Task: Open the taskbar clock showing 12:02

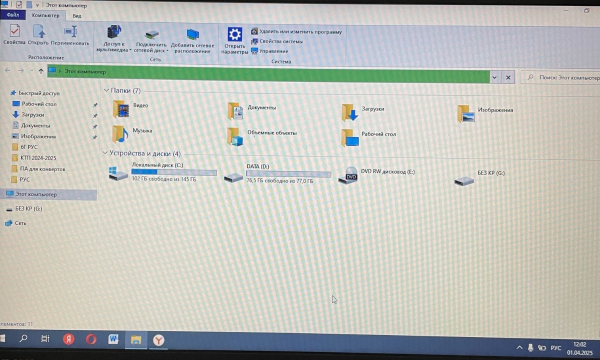Action: pos(580,349)
